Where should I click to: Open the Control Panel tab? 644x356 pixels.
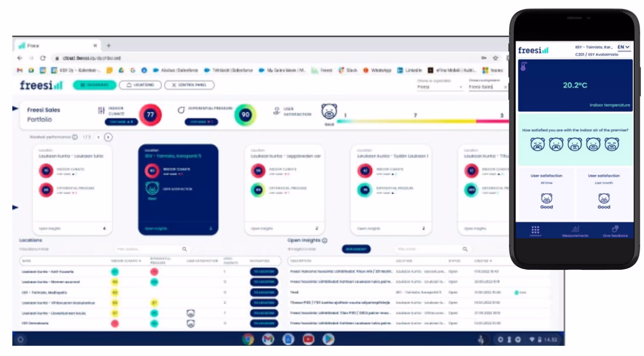tap(189, 85)
